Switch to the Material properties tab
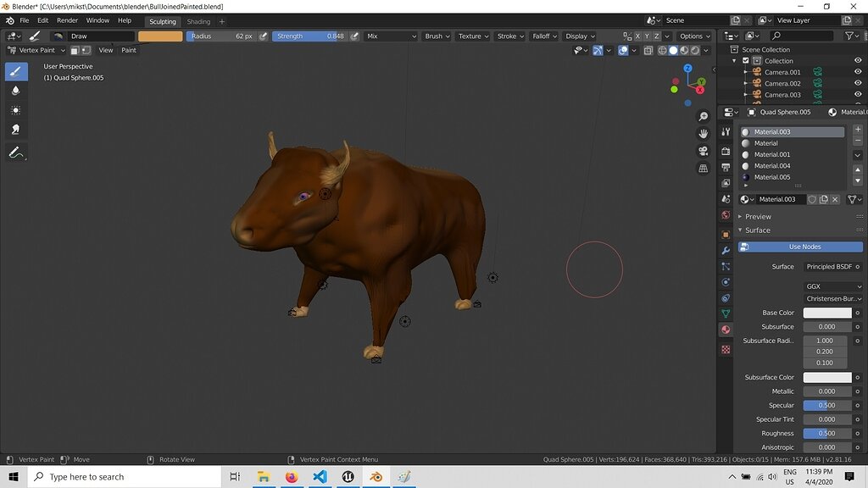 726,330
